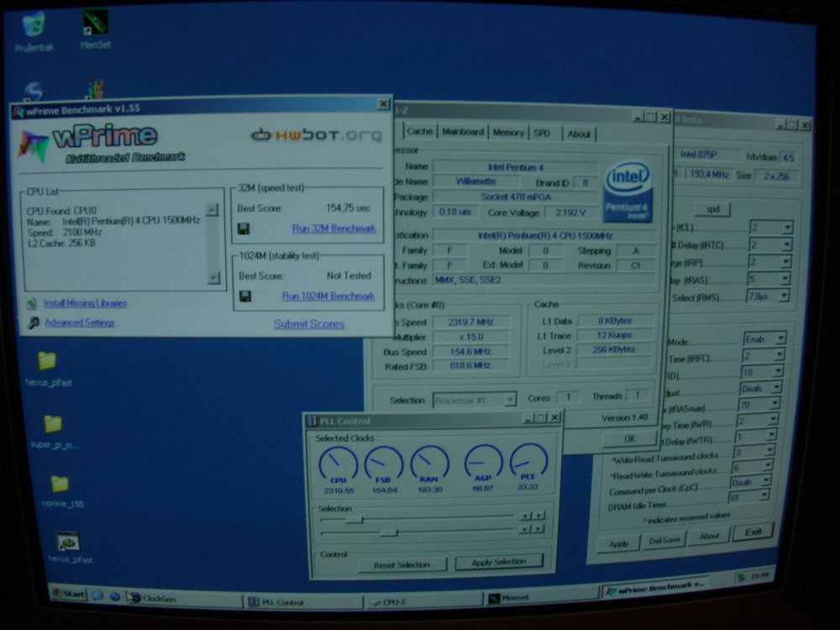Image resolution: width=840 pixels, height=630 pixels.
Task: Click the Start button on taskbar
Action: tap(68, 594)
